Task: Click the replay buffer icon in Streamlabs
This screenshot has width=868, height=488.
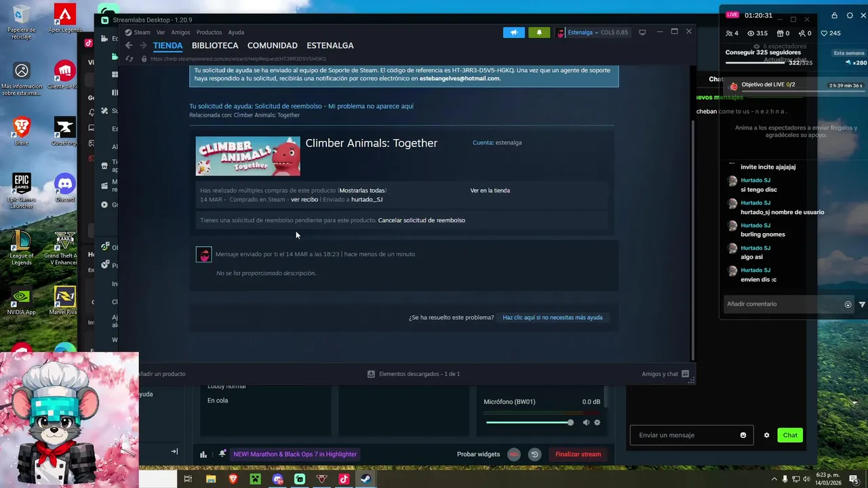Action: click(x=535, y=454)
